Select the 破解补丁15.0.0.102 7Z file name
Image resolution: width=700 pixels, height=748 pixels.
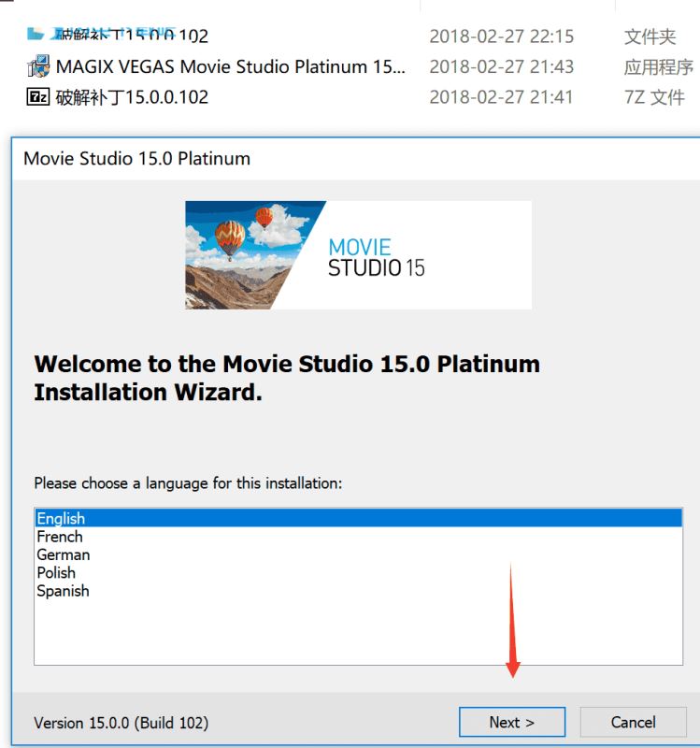[132, 97]
